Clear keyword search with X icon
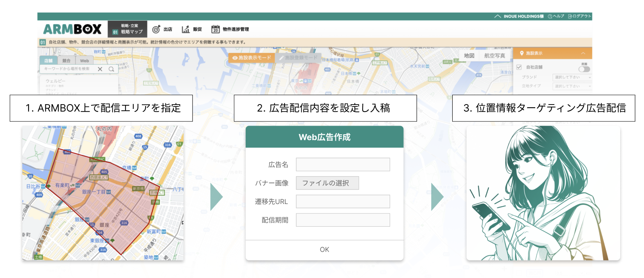 coord(100,69)
